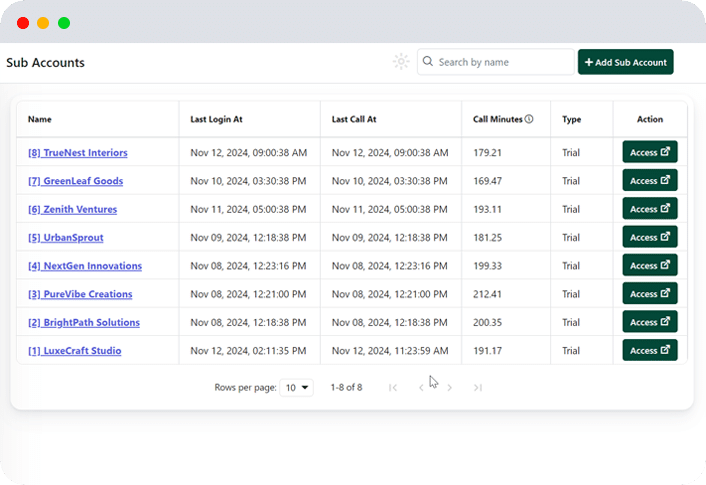706x485 pixels.
Task: Open [5] UrbanSprout link
Action: click(66, 238)
